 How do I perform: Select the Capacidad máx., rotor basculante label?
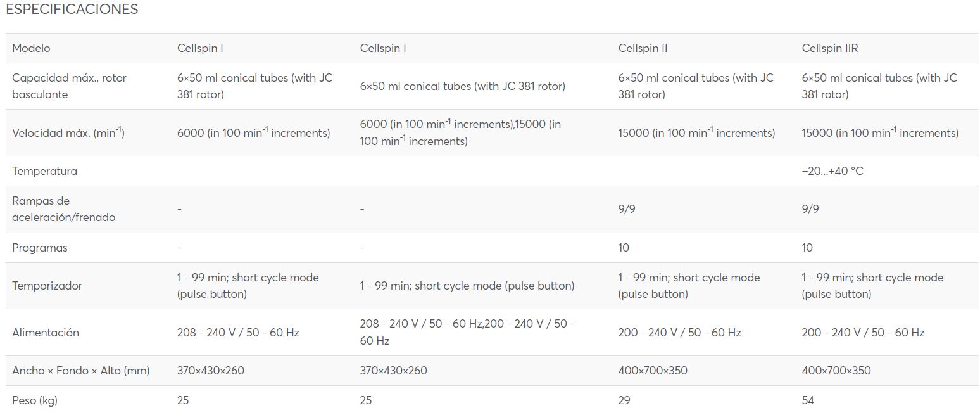[69, 86]
